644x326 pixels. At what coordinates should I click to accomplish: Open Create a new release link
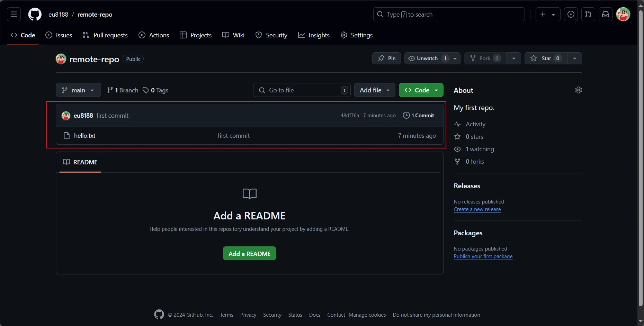coord(477,209)
